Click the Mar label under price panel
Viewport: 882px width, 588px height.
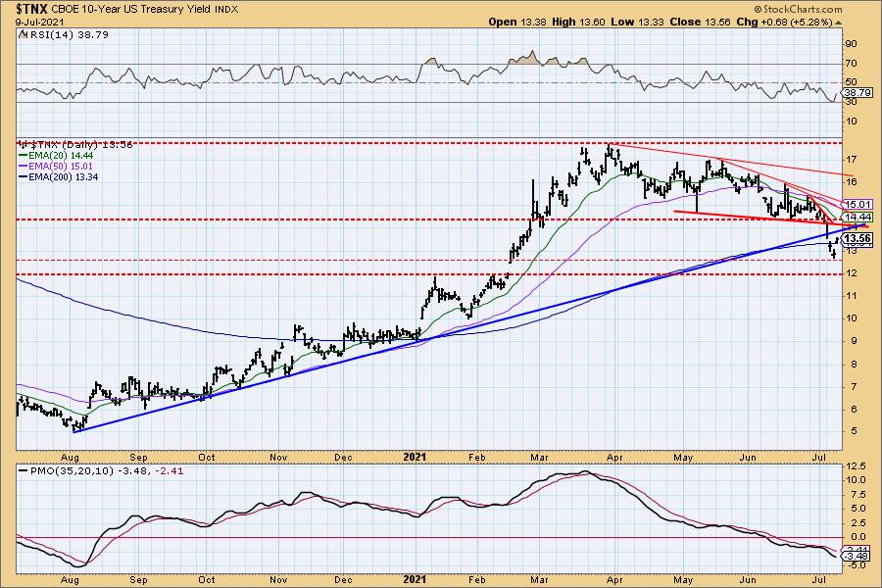point(539,458)
